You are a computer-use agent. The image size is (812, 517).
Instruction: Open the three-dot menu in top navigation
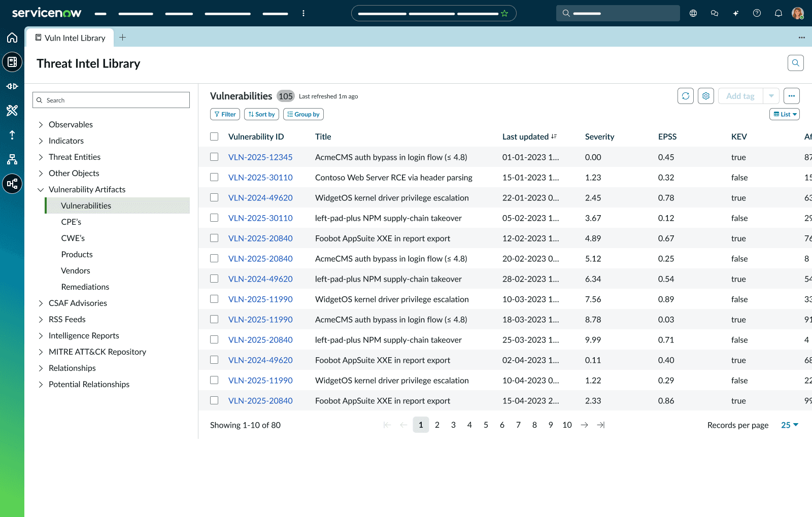(303, 13)
